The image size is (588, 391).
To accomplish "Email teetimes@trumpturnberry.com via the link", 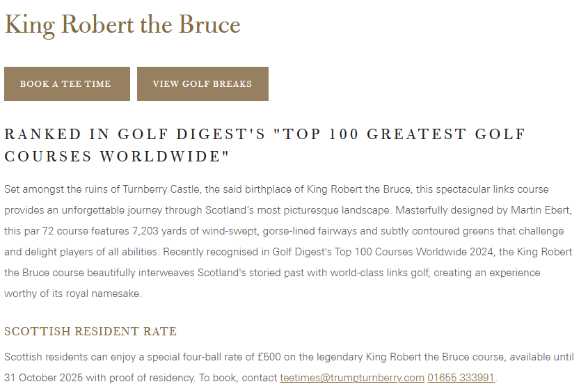I will 351,378.
